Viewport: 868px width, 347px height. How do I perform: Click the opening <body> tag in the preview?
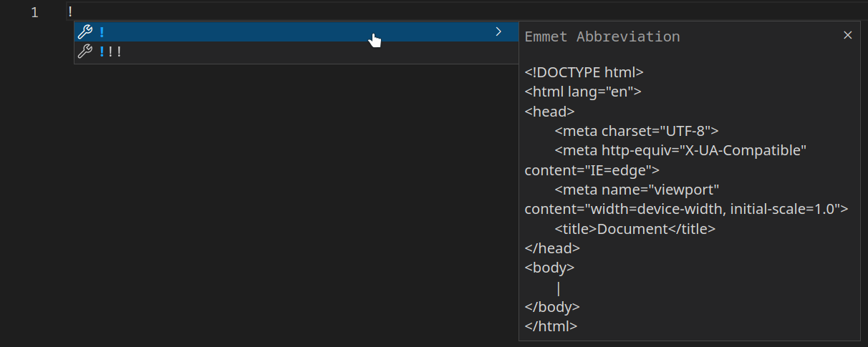[x=549, y=268]
